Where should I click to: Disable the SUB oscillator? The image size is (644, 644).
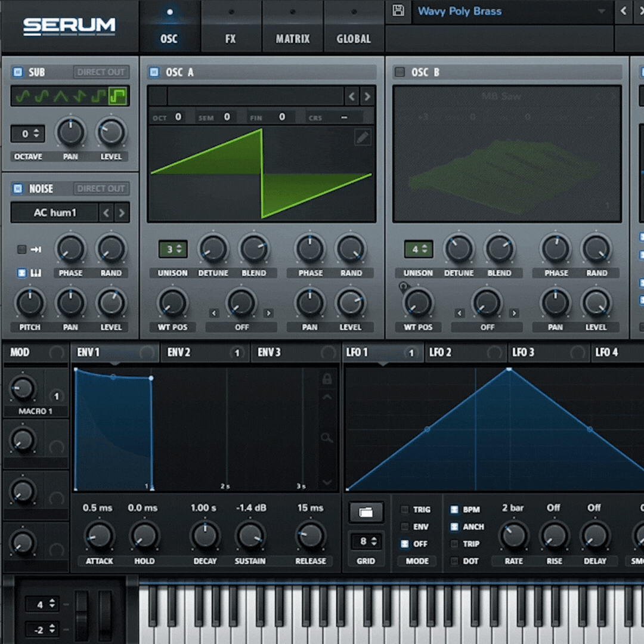(x=17, y=72)
